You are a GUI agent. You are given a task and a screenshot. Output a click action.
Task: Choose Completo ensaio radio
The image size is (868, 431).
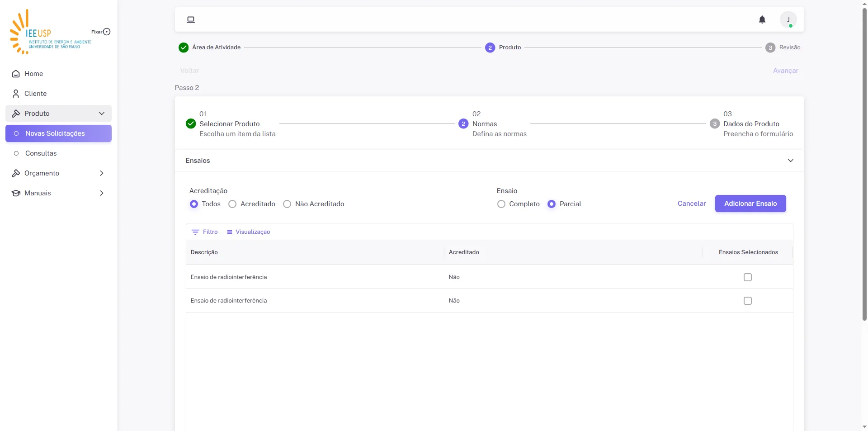[x=501, y=204]
